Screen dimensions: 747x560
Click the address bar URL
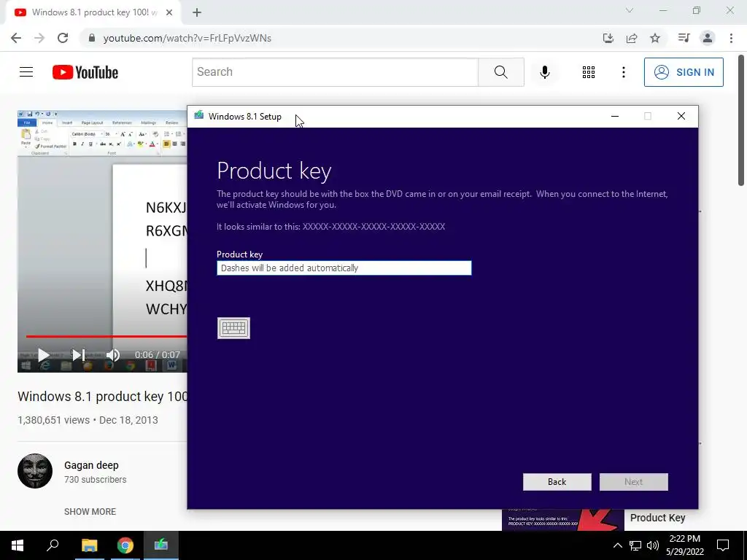click(x=187, y=38)
